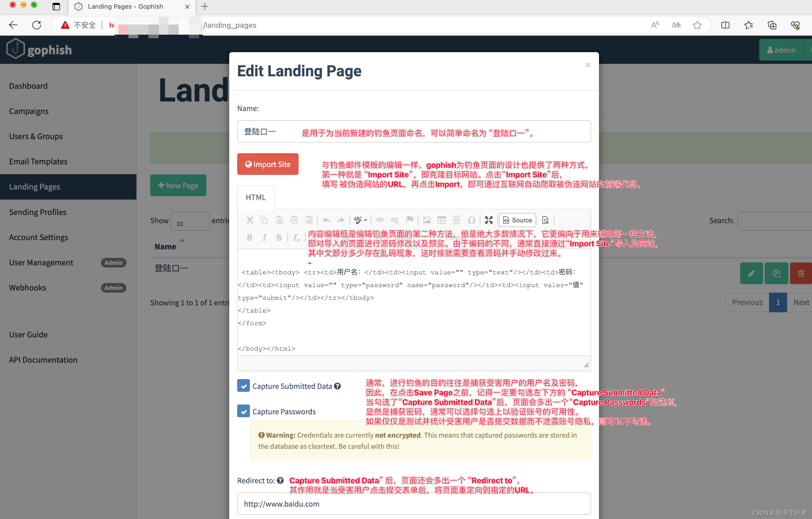Select the HTML tab

pyautogui.click(x=256, y=197)
